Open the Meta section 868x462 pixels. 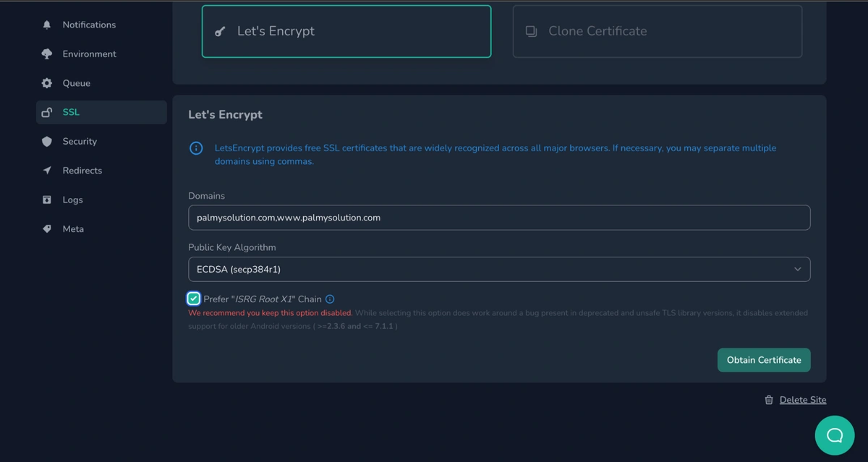coord(101,229)
